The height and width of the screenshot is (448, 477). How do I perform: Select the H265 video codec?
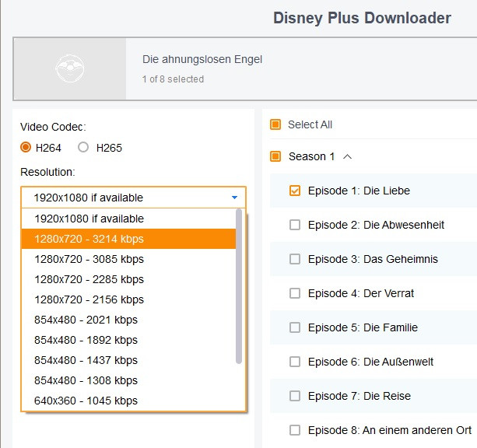(83, 148)
